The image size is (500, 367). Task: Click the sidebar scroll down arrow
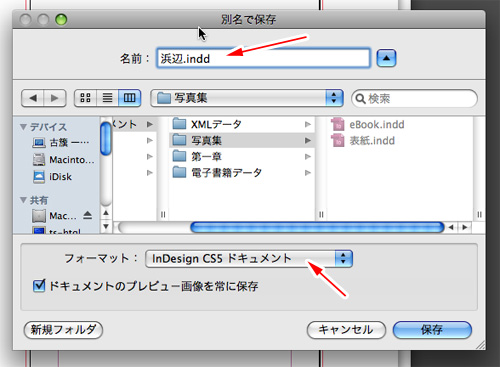[x=106, y=226]
